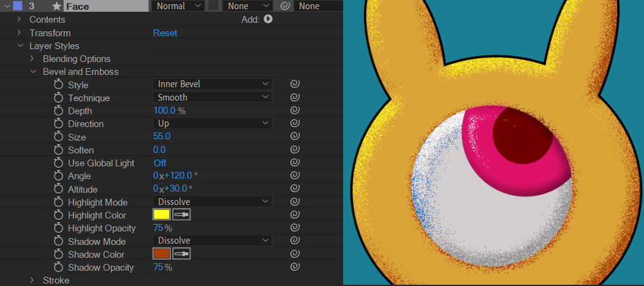Click the Soften row pick whip spiral
Viewport: 644px width, 286px height.
point(295,149)
